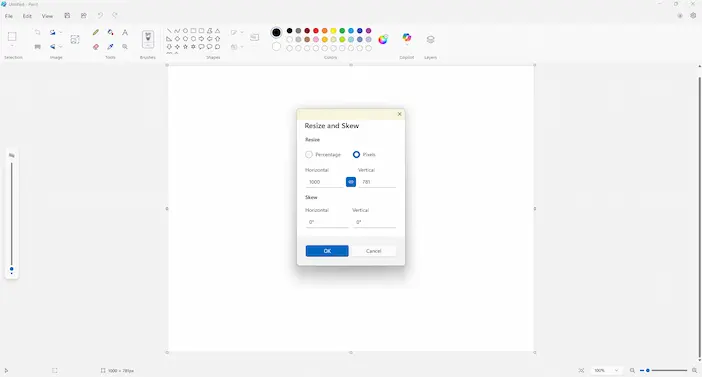This screenshot has width=702, height=377.
Task: Select the Pixels radio button
Action: [x=356, y=154]
